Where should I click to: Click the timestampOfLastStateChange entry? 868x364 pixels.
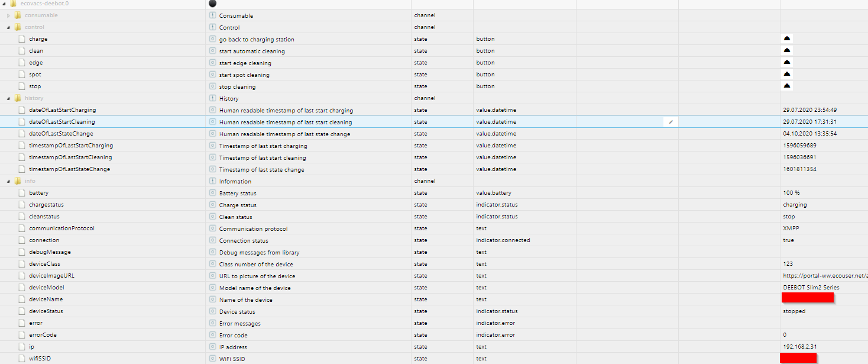[69, 169]
